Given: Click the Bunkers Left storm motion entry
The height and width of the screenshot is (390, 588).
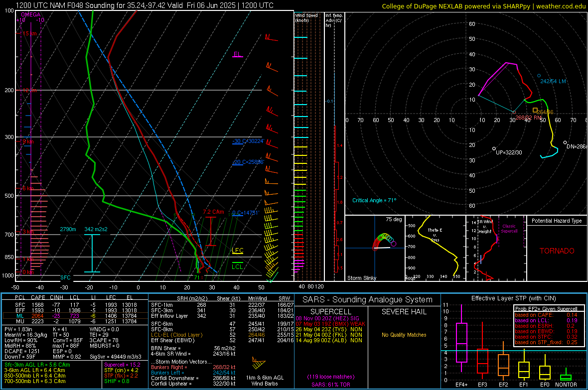Looking at the screenshot, I should pos(193,373).
